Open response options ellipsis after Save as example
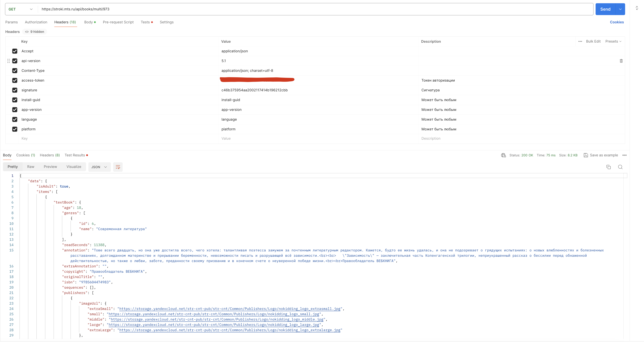The image size is (644, 342). (x=625, y=155)
